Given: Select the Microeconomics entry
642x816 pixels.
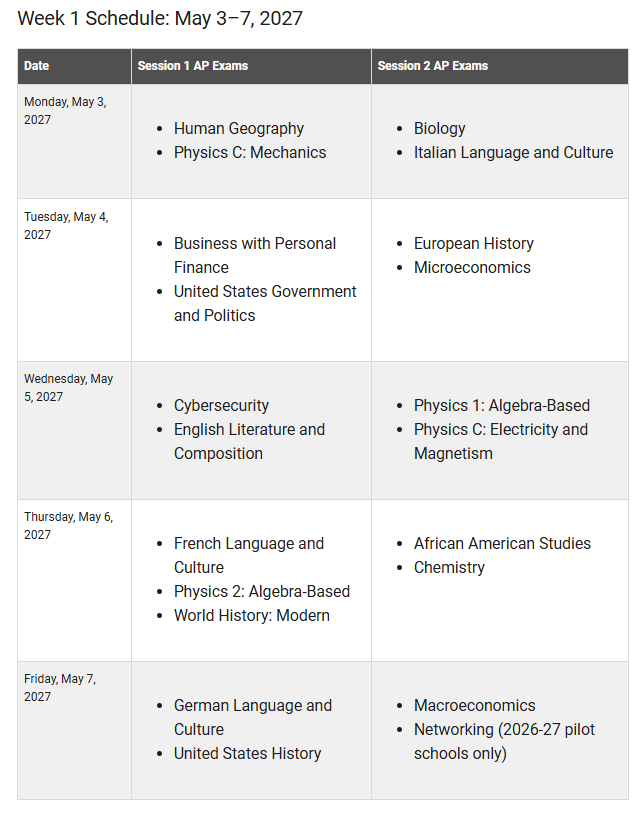Looking at the screenshot, I should (472, 267).
